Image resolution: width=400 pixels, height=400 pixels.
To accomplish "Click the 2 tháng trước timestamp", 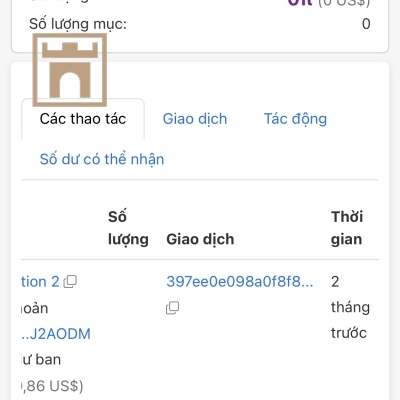I will click(x=350, y=307).
